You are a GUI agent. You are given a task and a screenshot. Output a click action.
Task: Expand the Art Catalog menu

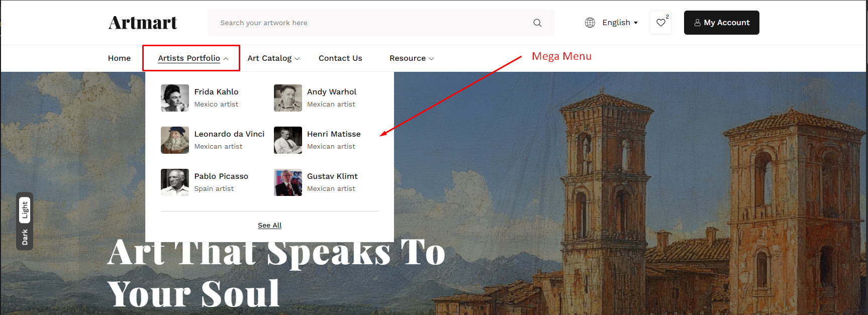(x=273, y=58)
